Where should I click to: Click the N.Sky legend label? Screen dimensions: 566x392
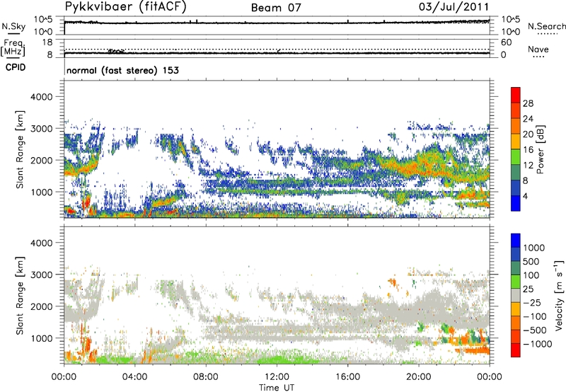coord(13,26)
